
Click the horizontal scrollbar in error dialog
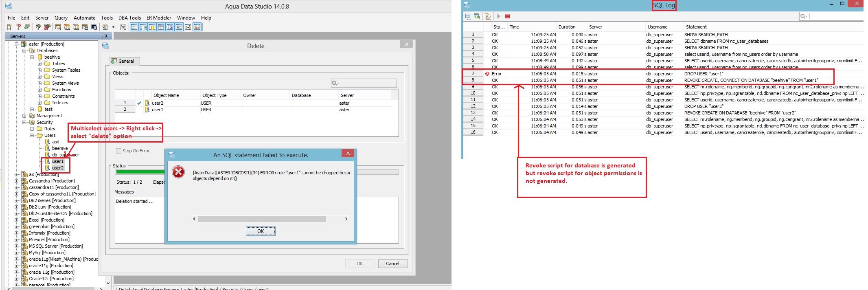tap(261, 219)
